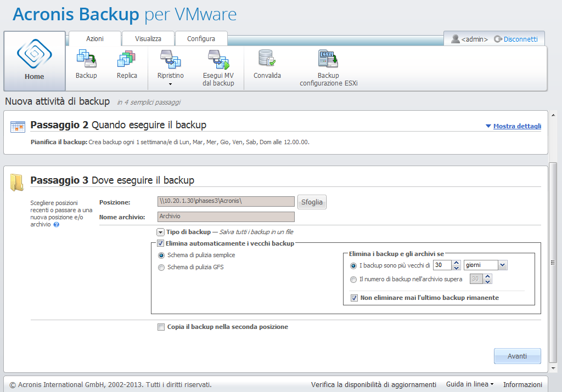Viewport: 562px width, 392px height.
Task: Click the admin user icon
Action: [x=455, y=39]
